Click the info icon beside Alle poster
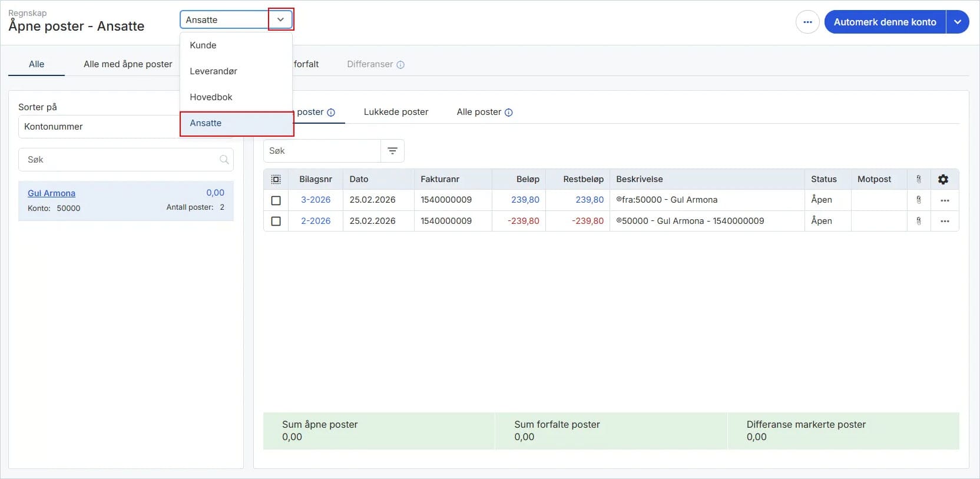Viewport: 980px width, 479px height. (x=509, y=113)
